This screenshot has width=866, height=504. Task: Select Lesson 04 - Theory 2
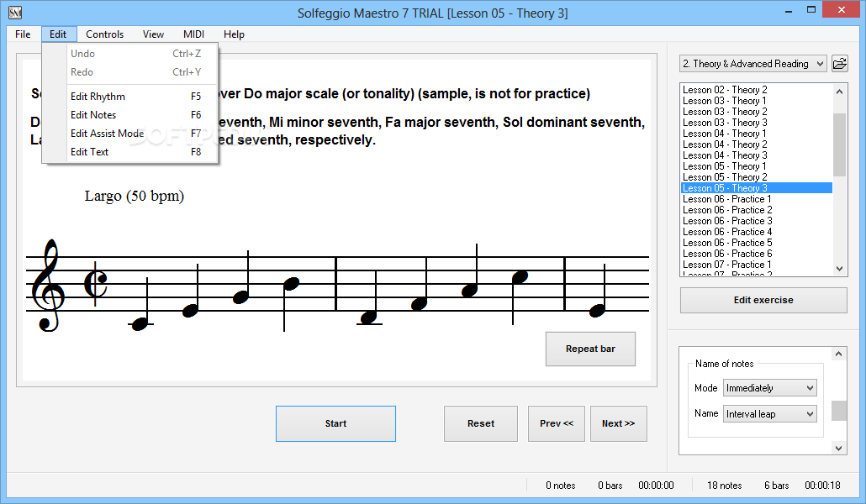pos(756,144)
